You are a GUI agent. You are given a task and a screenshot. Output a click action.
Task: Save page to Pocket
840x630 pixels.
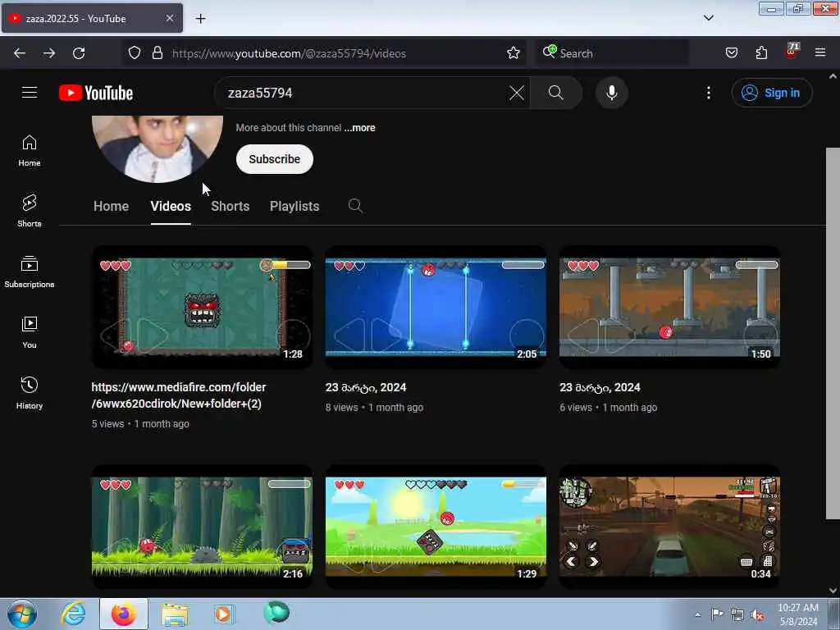click(x=732, y=53)
